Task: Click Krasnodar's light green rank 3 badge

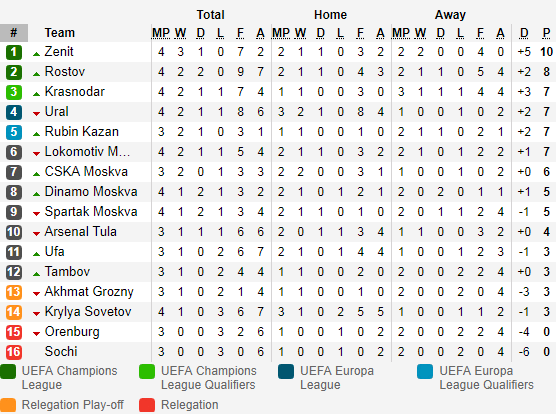Action: 14,92
